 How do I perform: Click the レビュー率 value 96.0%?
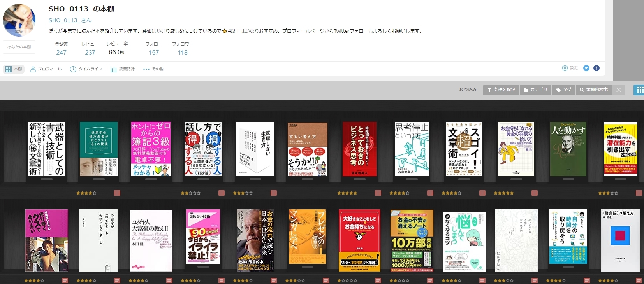(117, 53)
